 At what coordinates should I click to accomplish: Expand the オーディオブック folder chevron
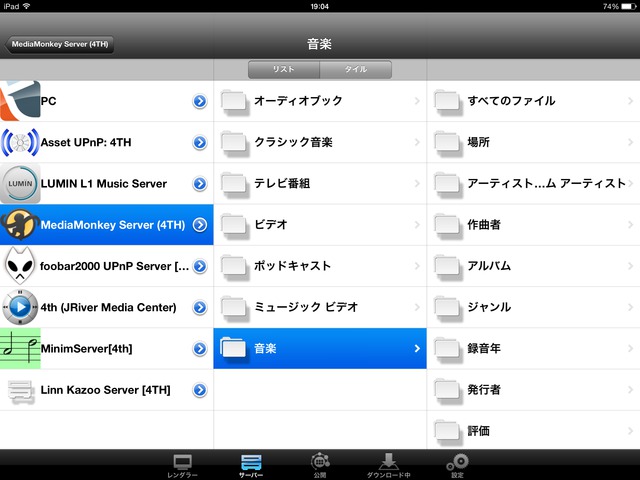pos(417,101)
